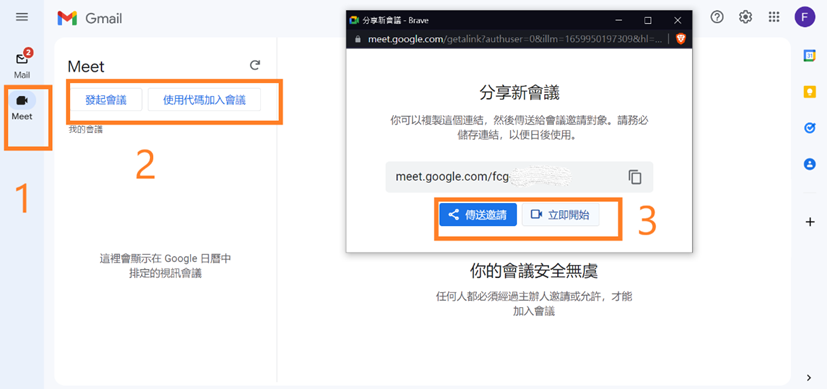The image size is (827, 389).
Task: Click 立即開始 to start now
Action: point(561,215)
